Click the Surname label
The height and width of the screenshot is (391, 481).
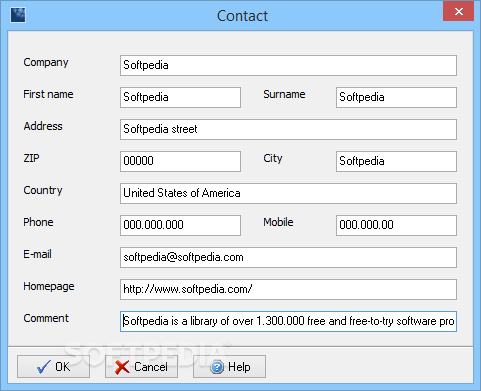284,94
